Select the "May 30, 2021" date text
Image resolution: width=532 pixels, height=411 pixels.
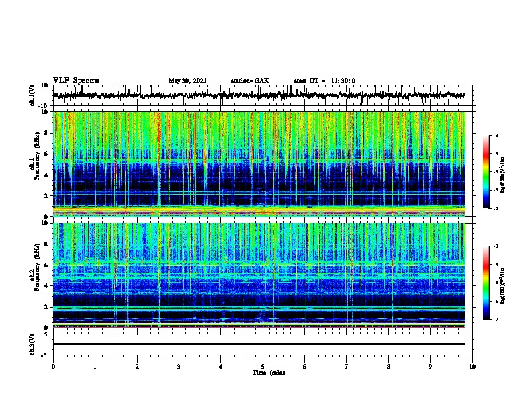pos(187,81)
